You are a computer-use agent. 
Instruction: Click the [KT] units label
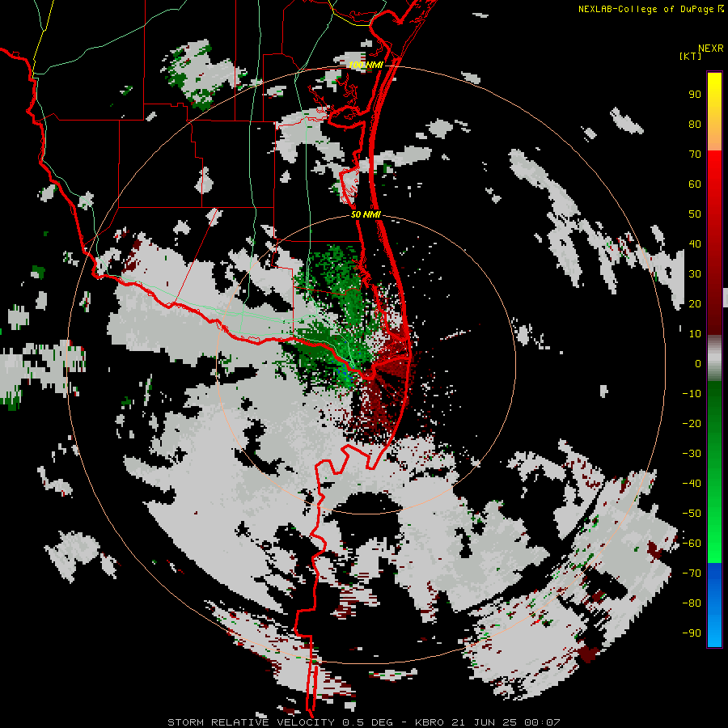(x=690, y=56)
